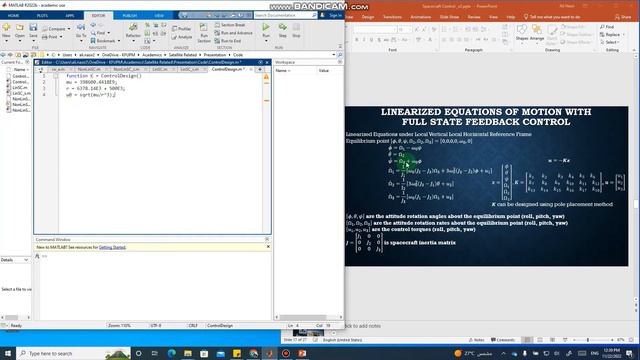640x360 pixels.
Task: Switch to the MATLAB PUBLISH tab
Action: (x=130, y=16)
